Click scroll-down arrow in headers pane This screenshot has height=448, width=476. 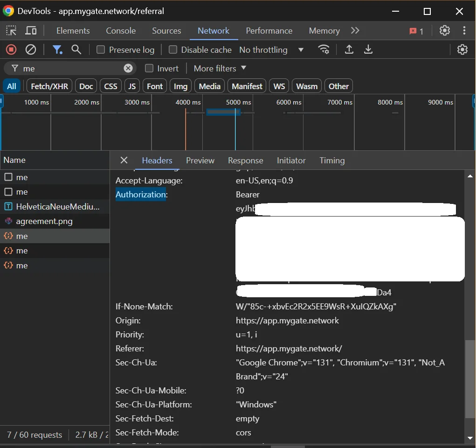click(470, 438)
